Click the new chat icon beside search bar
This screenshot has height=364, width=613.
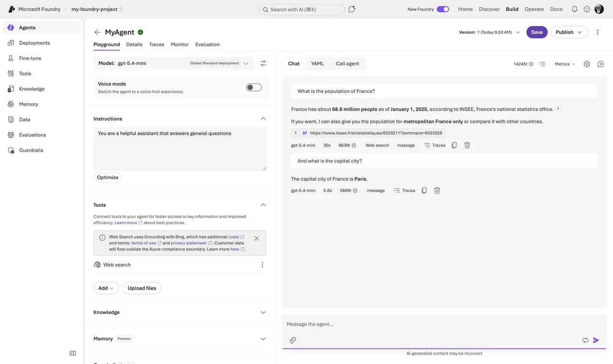click(352, 9)
